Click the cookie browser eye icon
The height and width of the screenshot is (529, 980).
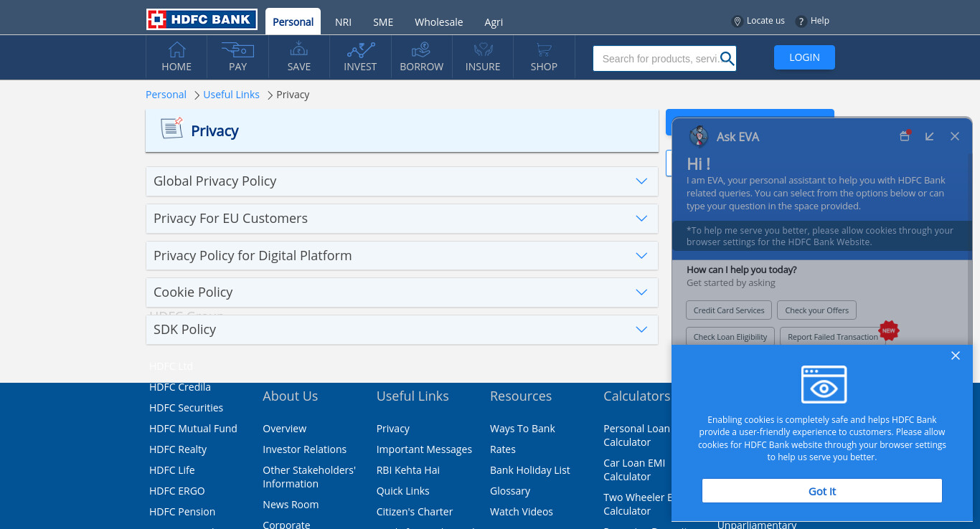tap(824, 385)
